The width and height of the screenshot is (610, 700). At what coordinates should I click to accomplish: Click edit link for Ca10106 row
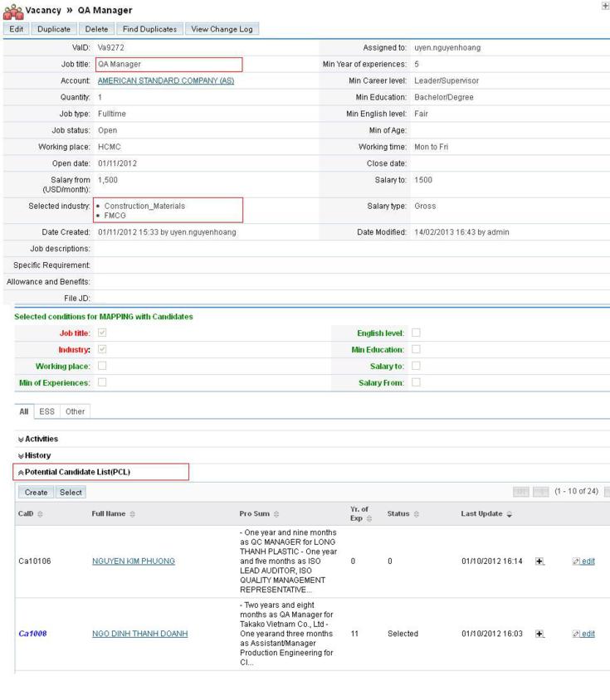pyautogui.click(x=588, y=561)
